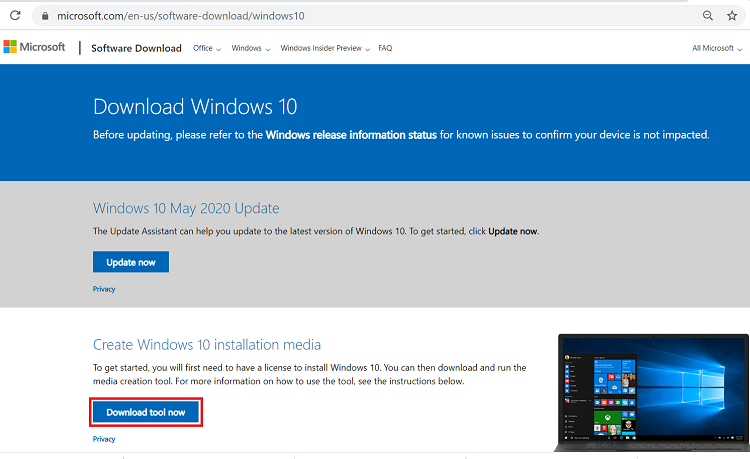Click the Windows 10 May 2020 Update heading
Image resolution: width=750 pixels, height=459 pixels.
pyautogui.click(x=186, y=208)
